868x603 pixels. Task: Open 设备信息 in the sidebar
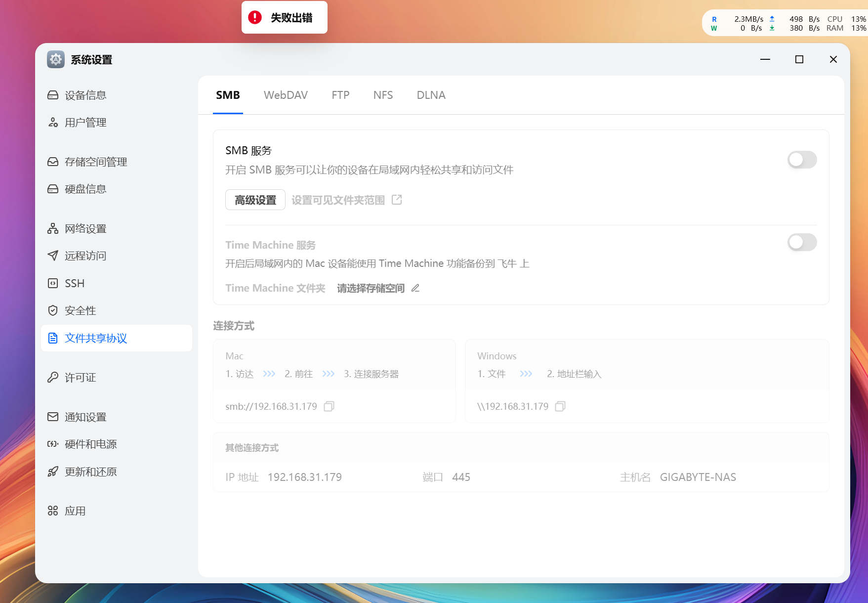coord(117,95)
